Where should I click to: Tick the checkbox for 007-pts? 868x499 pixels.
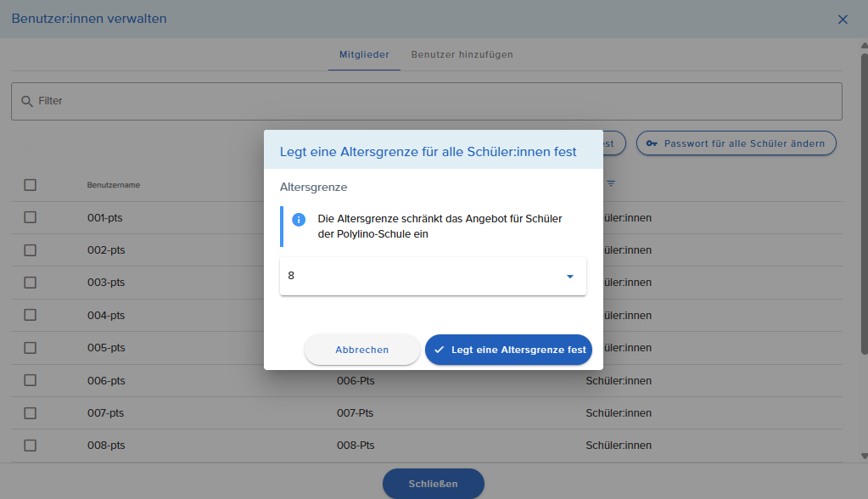31,413
